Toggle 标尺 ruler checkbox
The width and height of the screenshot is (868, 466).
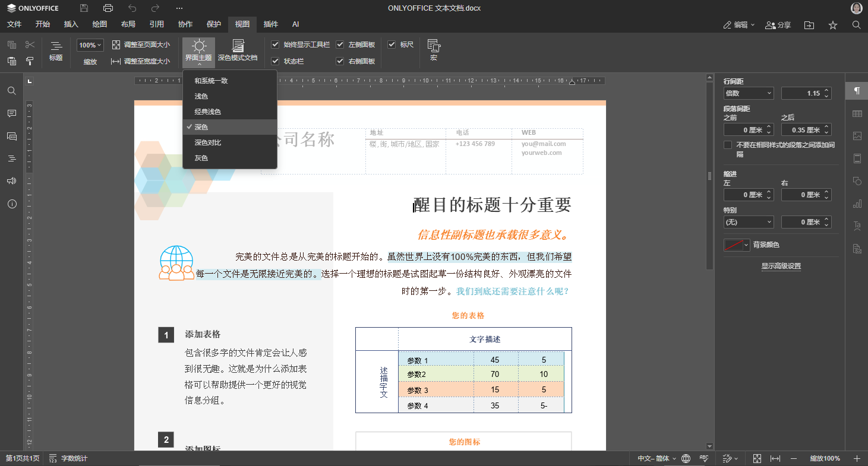coord(392,45)
